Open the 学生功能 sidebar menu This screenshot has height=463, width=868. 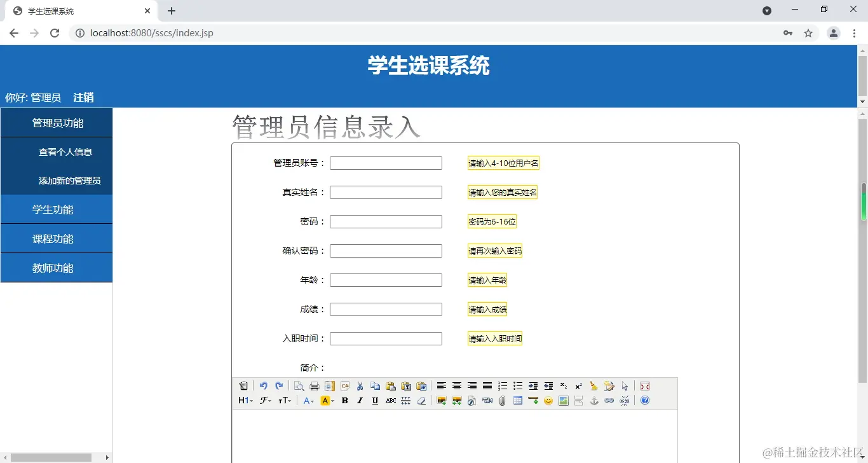(x=56, y=209)
